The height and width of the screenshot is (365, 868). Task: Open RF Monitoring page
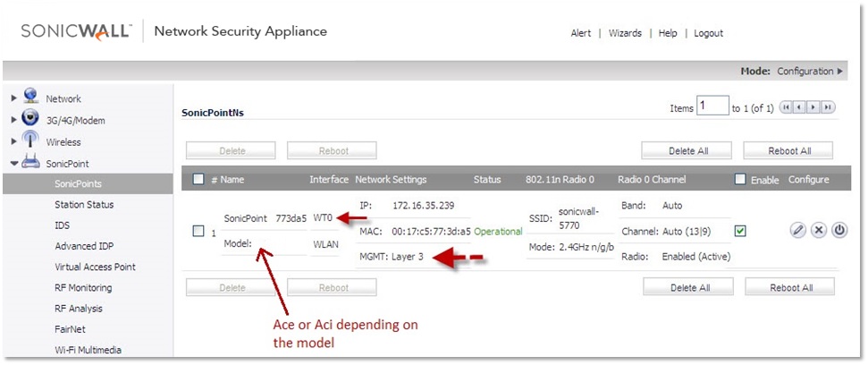[83, 287]
